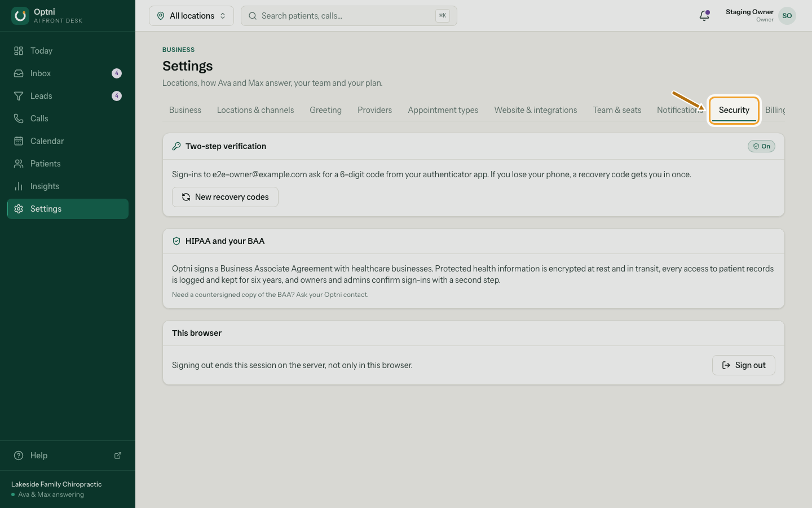Click the 'Ava & Max answering' status
This screenshot has width=812, height=508.
click(x=51, y=494)
